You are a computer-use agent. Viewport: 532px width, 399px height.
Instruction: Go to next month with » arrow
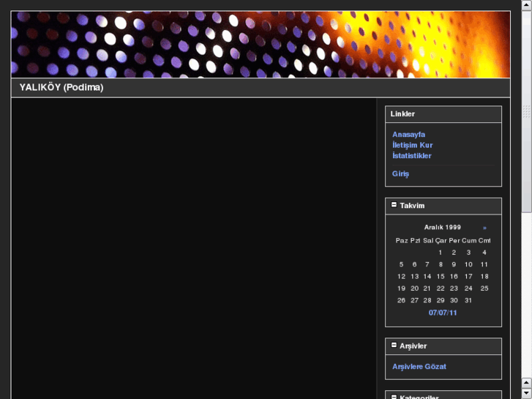click(484, 228)
